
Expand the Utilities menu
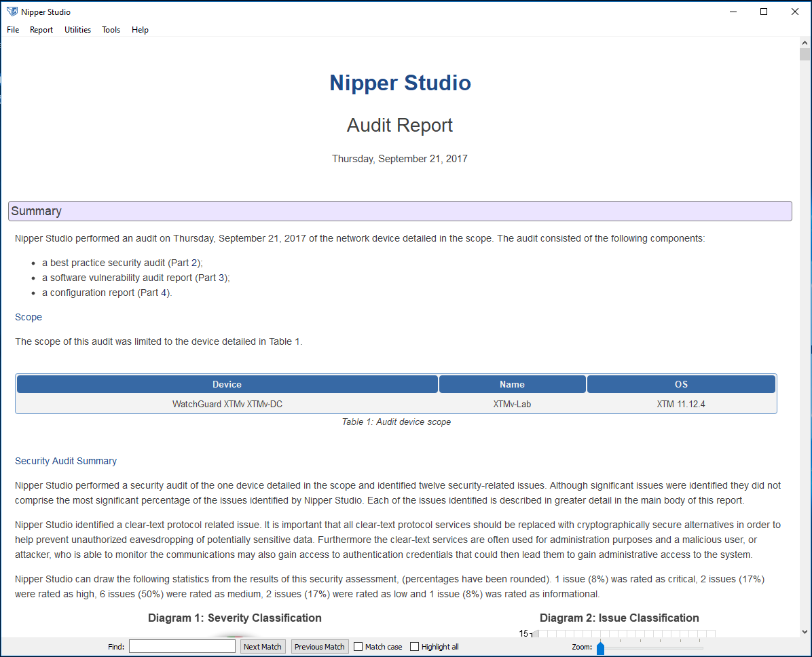[77, 30]
